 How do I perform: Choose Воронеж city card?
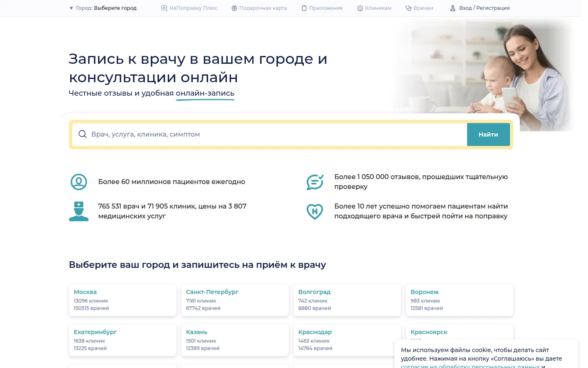[459, 300]
